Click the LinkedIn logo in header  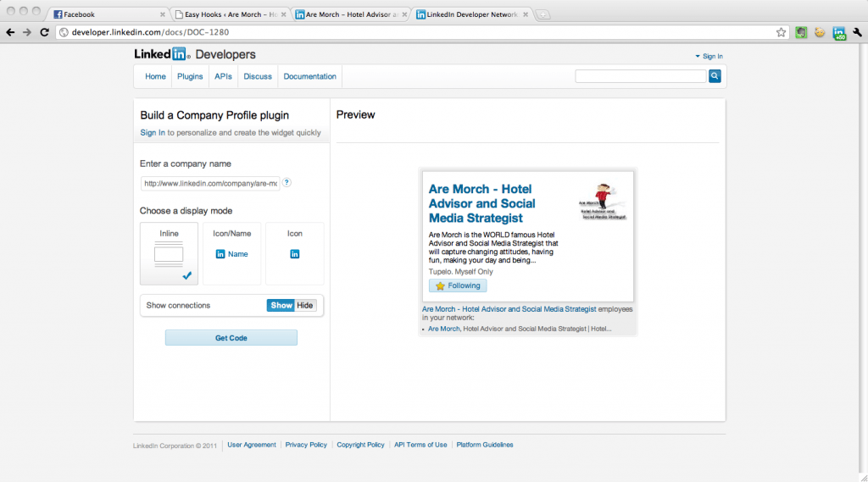click(x=162, y=53)
